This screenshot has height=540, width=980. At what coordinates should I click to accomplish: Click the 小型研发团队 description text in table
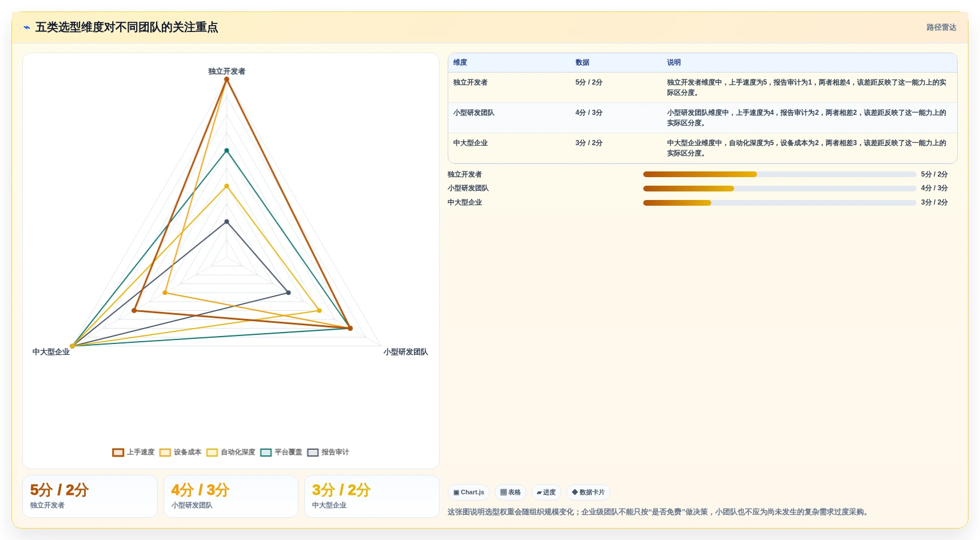point(806,118)
